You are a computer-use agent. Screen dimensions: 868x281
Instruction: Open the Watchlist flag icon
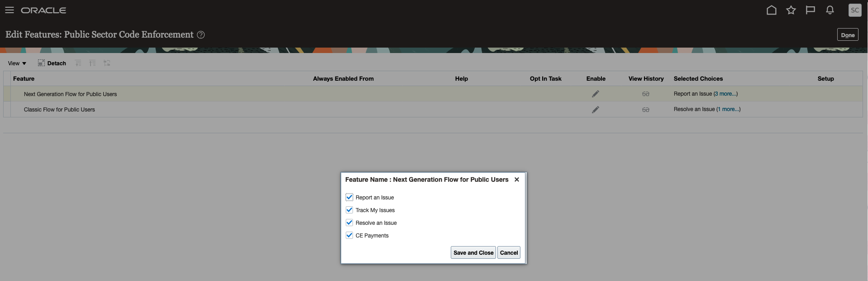[x=811, y=10]
